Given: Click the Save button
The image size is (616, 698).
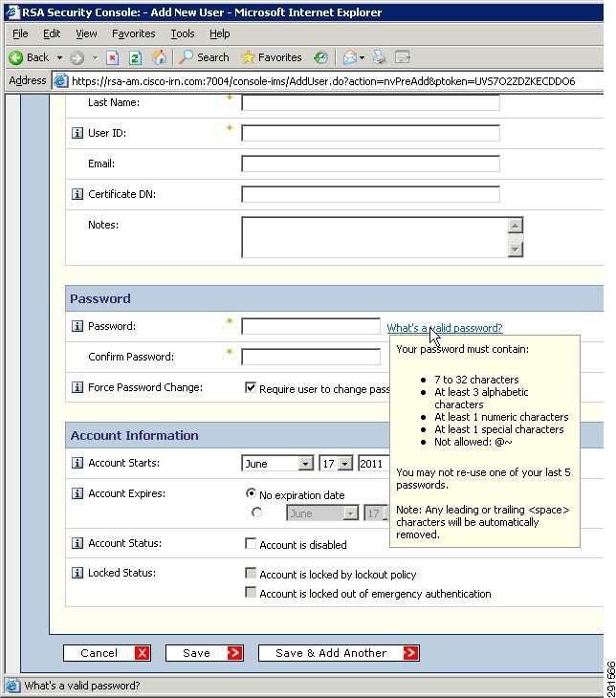Looking at the screenshot, I should coord(205,653).
